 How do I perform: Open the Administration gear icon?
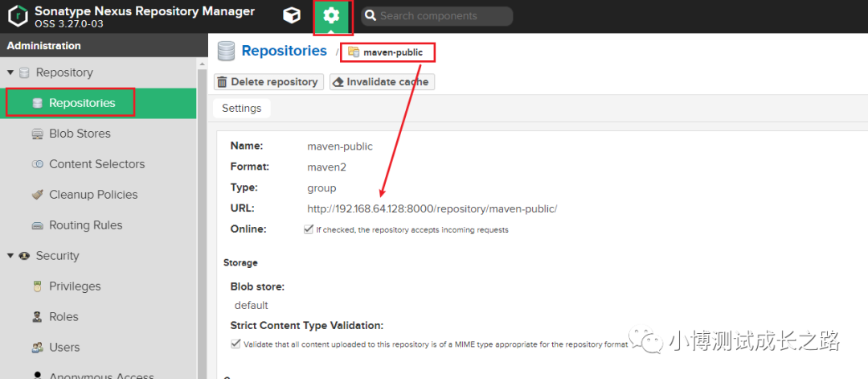[331, 16]
